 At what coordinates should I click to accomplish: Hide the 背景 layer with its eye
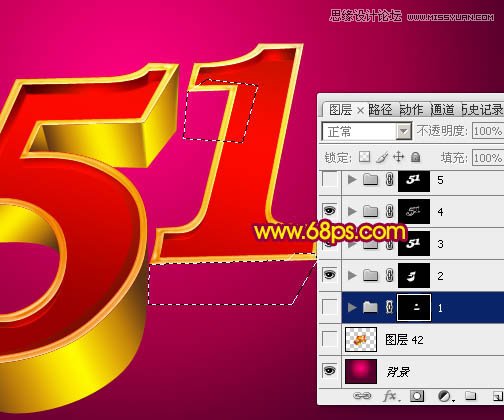point(330,371)
